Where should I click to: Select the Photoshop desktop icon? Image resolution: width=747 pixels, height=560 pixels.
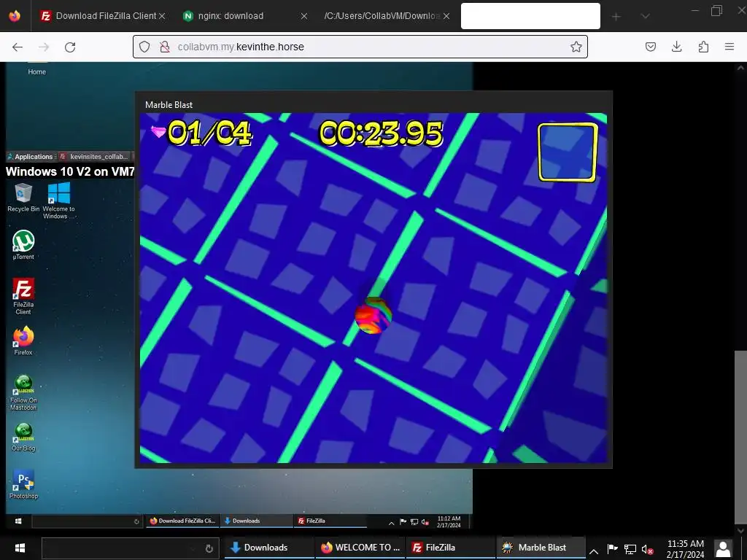pyautogui.click(x=23, y=484)
